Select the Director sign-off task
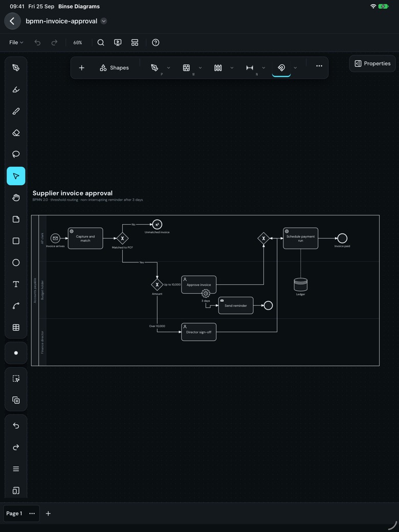Image resolution: width=399 pixels, height=532 pixels. [x=199, y=332]
